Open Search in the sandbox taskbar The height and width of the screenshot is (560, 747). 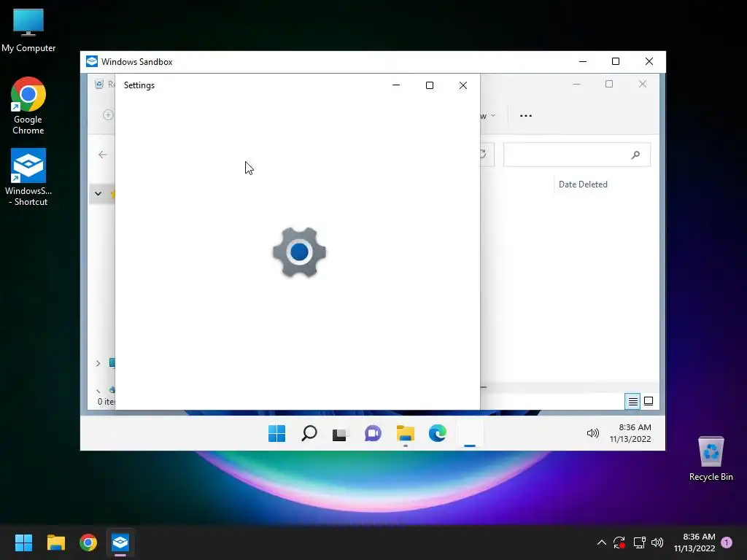click(x=309, y=433)
